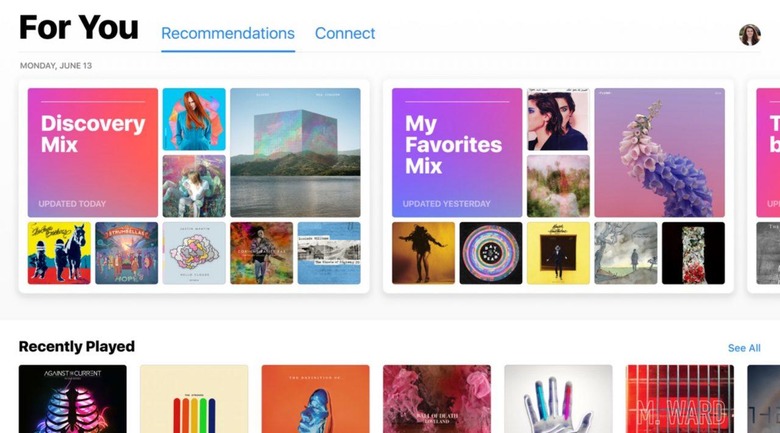Open the Discovery Mix playlist tile
Viewport: 780px width, 433px height.
tap(93, 152)
